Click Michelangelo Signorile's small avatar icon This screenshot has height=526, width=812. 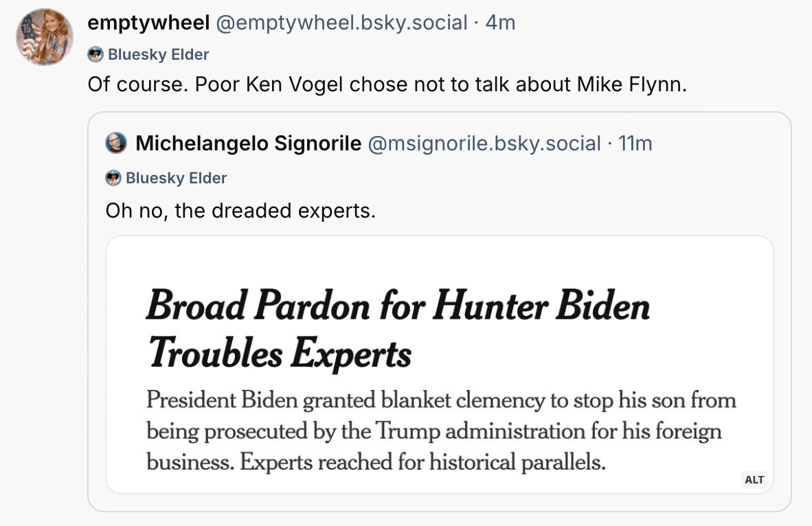click(114, 143)
